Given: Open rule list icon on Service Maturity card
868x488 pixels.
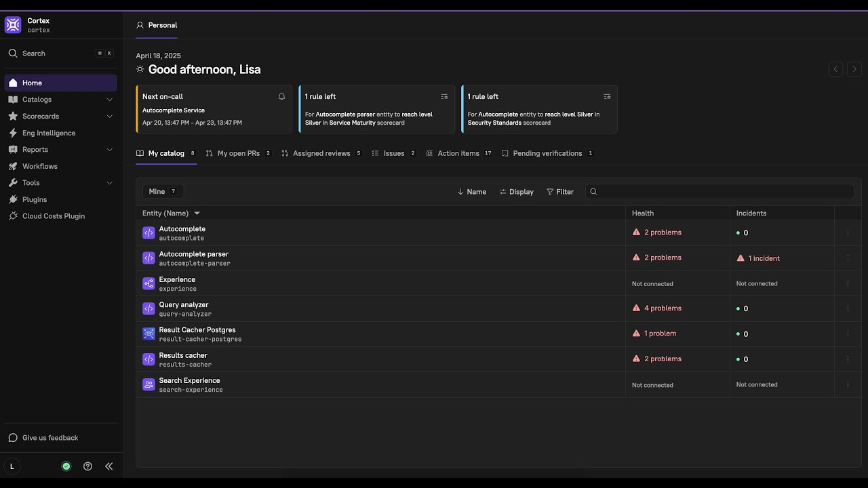Looking at the screenshot, I should (x=444, y=96).
